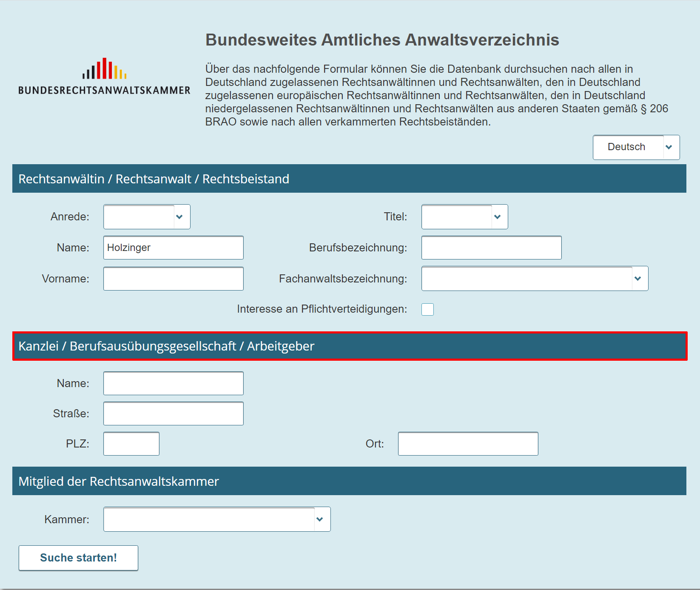Click into the Berufsbezeichnung text field
This screenshot has height=590, width=700.
491,248
